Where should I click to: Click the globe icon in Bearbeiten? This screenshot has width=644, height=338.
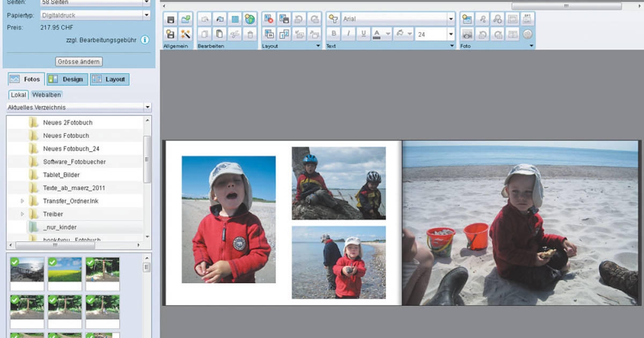coord(250,19)
